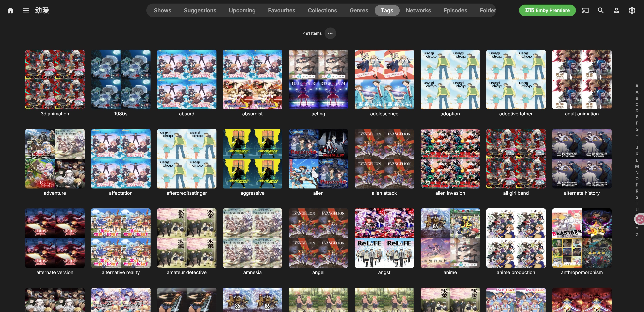The width and height of the screenshot is (644, 312).
Task: Open the aggressive tag thumbnail
Action: (252, 159)
